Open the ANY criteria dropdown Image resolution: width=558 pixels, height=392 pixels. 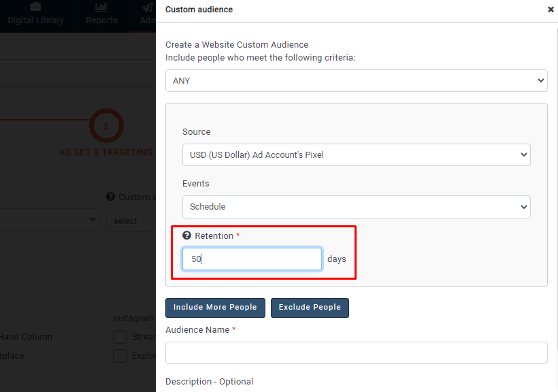click(356, 80)
